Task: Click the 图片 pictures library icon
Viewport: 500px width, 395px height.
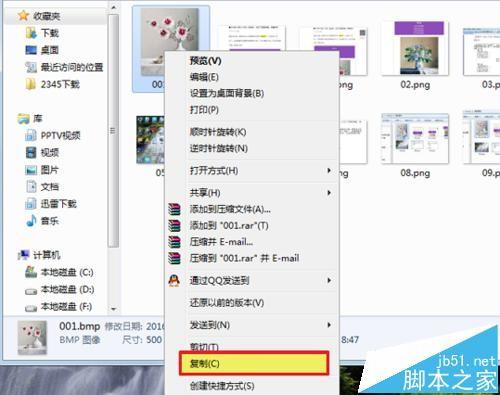Action: click(31, 170)
